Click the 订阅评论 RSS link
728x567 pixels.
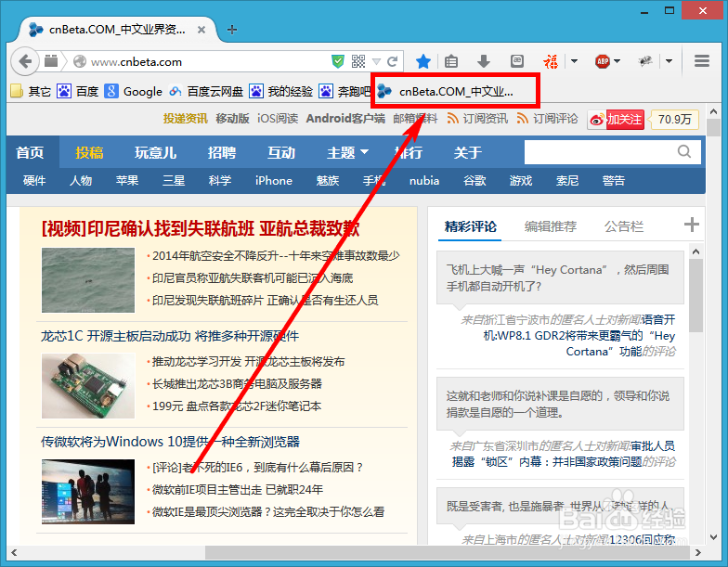click(x=548, y=119)
